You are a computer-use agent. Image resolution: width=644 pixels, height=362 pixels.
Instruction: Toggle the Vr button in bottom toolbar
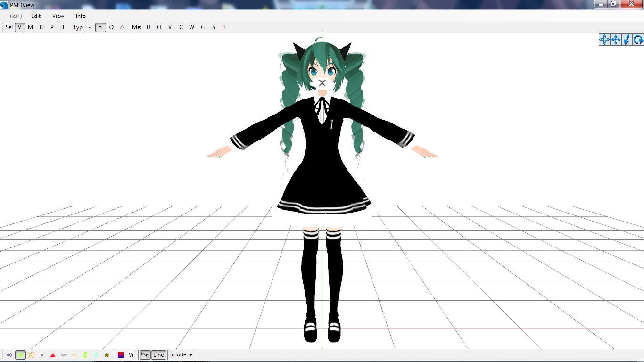(132, 355)
